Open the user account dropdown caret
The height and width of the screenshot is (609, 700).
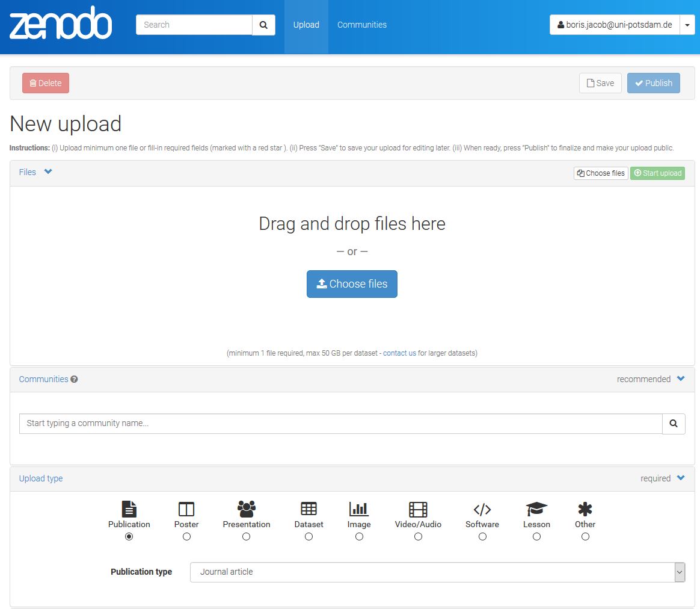(x=687, y=25)
